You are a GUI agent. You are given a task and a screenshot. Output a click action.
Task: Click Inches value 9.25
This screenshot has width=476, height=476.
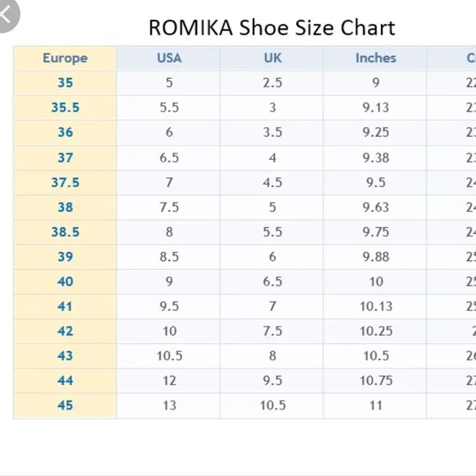coord(376,132)
